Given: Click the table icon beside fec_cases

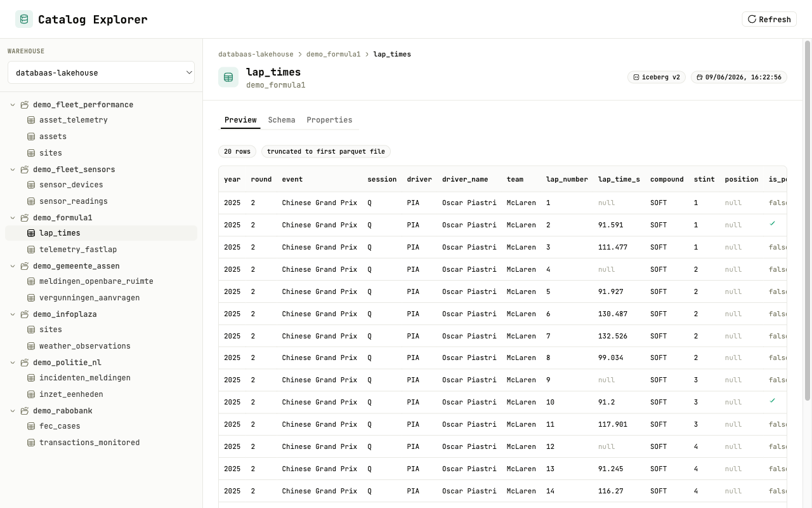Looking at the screenshot, I should [31, 426].
